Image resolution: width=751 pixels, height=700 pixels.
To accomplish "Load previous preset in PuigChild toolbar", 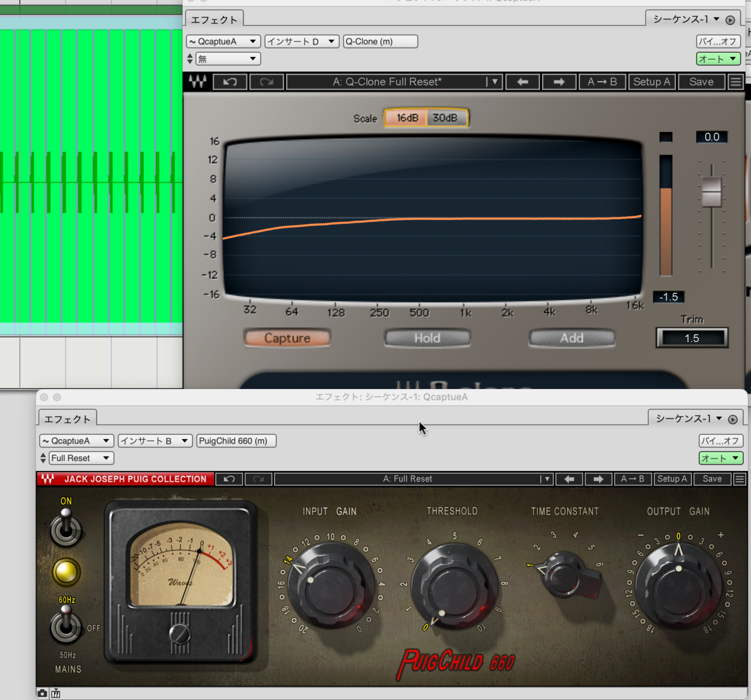I will [x=569, y=479].
